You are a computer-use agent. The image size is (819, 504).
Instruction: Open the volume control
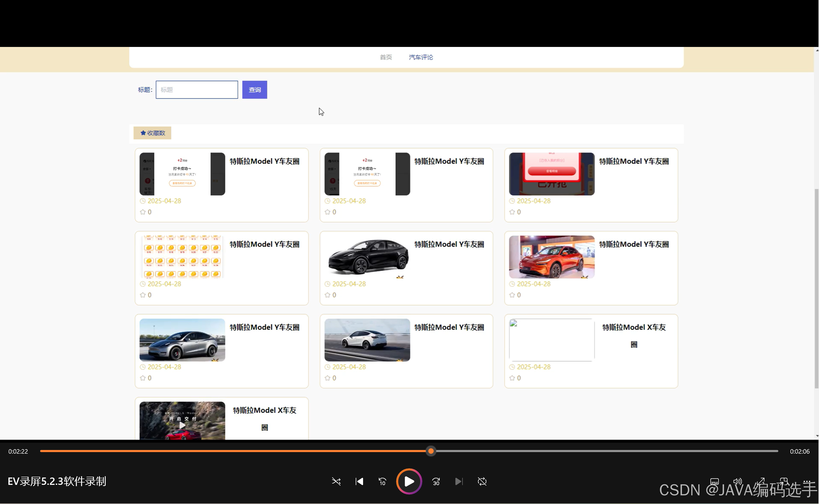coord(737,481)
